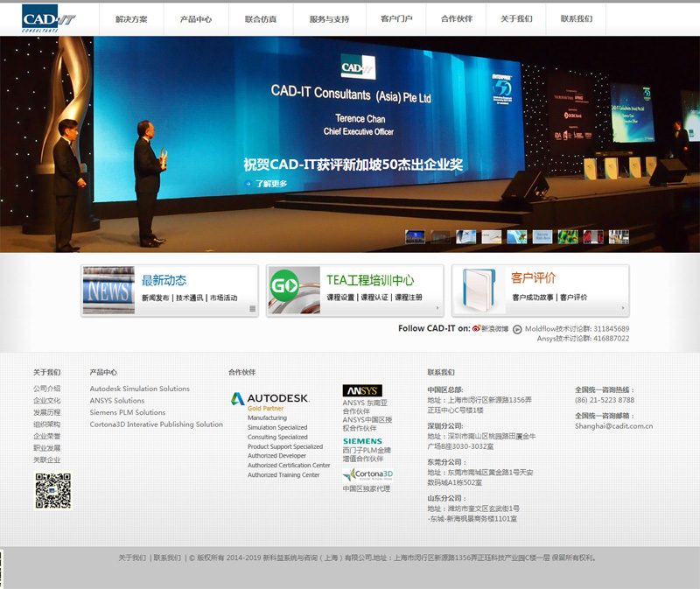
Task: Click the SIEMENS logo
Action: coord(362,441)
